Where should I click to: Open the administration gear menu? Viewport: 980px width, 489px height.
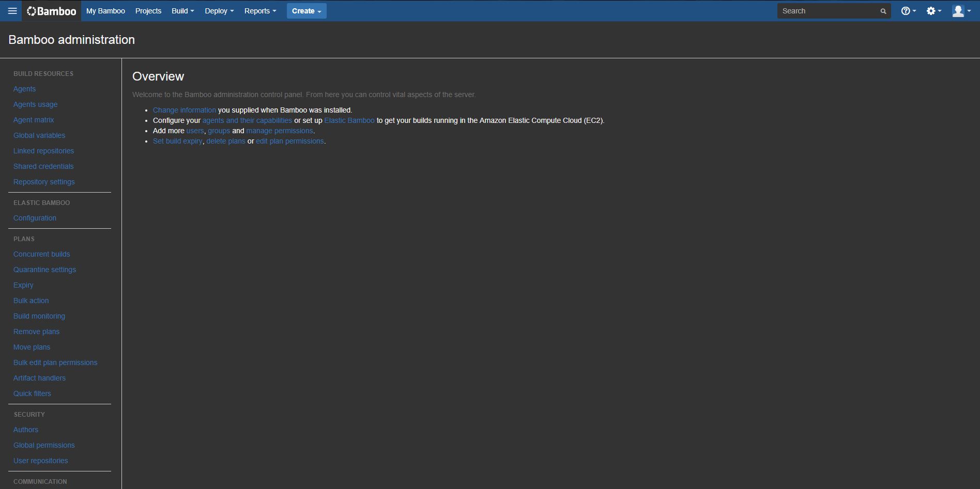pyautogui.click(x=933, y=11)
